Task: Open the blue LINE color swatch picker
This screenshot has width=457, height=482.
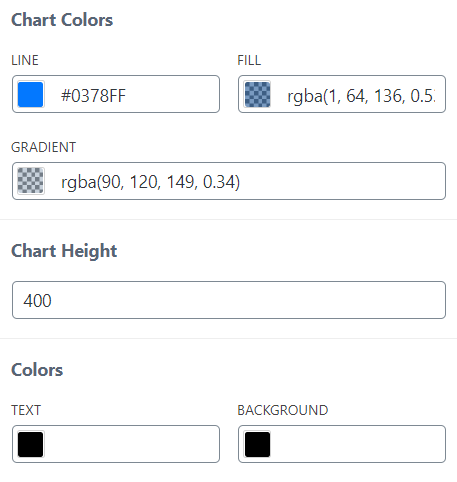Action: pyautogui.click(x=30, y=94)
